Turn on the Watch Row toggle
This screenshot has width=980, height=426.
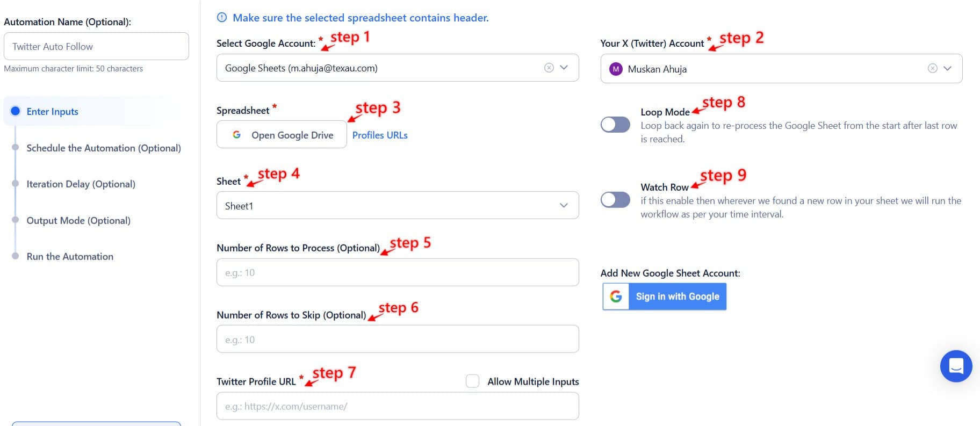click(615, 200)
